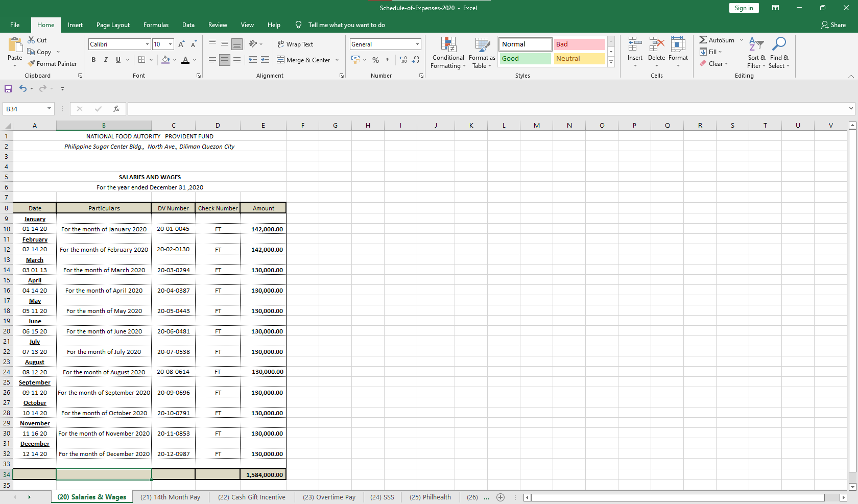Expand the Merge & Center dropdown arrow
The width and height of the screenshot is (858, 504).
point(337,60)
